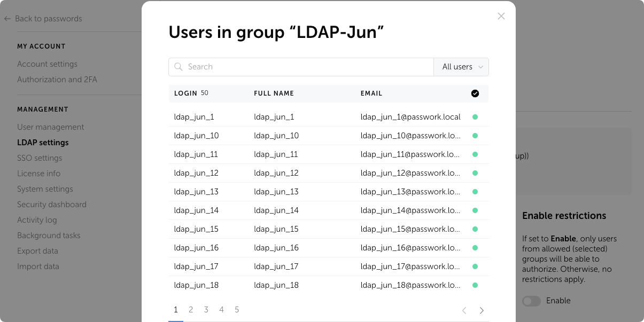Click the green status dot for ldap_jun_1
644x322 pixels.
(475, 116)
